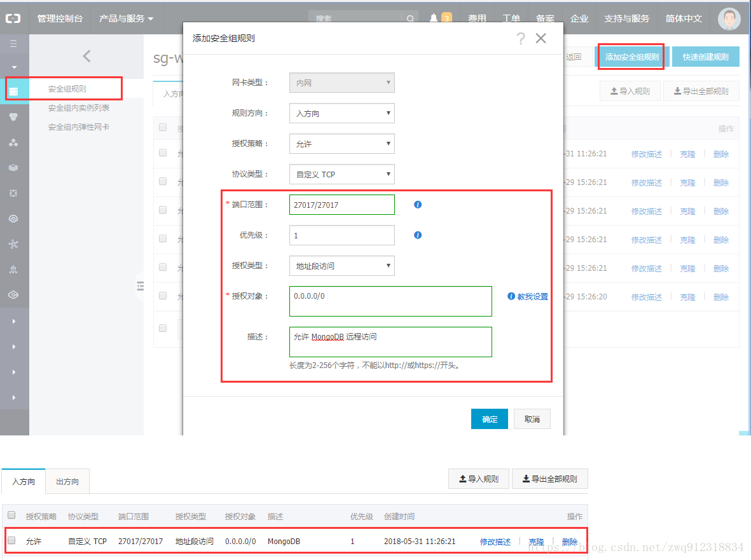
Task: Switch to the 出方向 tab
Action: point(67,481)
